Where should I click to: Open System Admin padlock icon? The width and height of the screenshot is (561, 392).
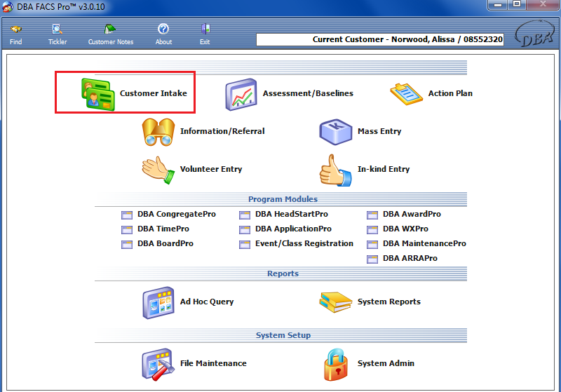coord(335,363)
